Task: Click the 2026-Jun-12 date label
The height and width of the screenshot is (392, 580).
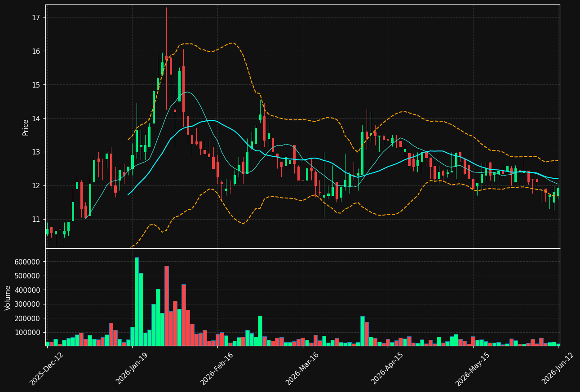Action: pos(558,369)
